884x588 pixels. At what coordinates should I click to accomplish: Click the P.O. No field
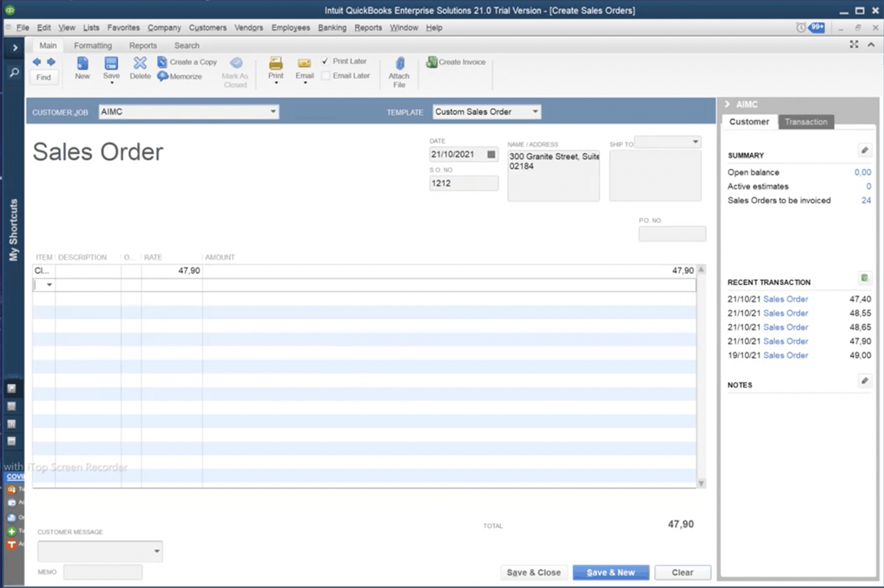[x=673, y=234]
